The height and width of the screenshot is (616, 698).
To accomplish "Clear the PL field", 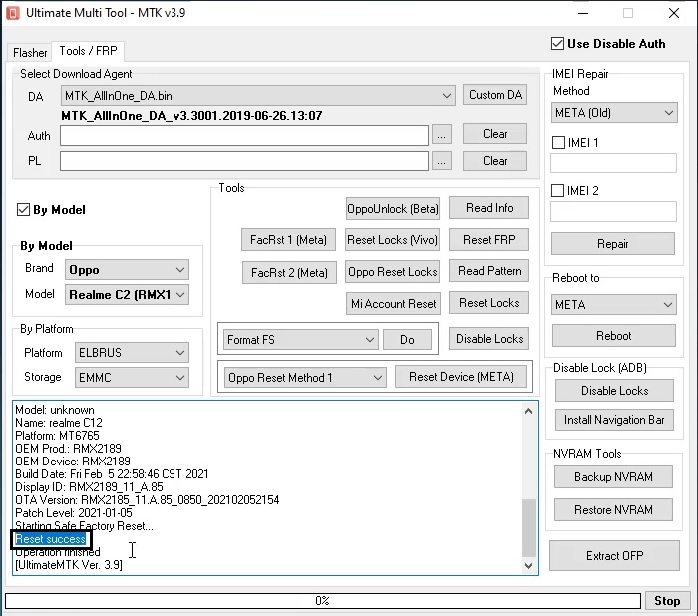I will point(495,161).
